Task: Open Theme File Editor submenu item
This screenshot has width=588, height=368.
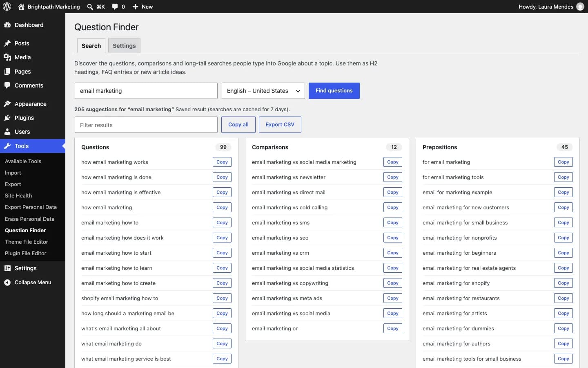Action: click(x=27, y=242)
